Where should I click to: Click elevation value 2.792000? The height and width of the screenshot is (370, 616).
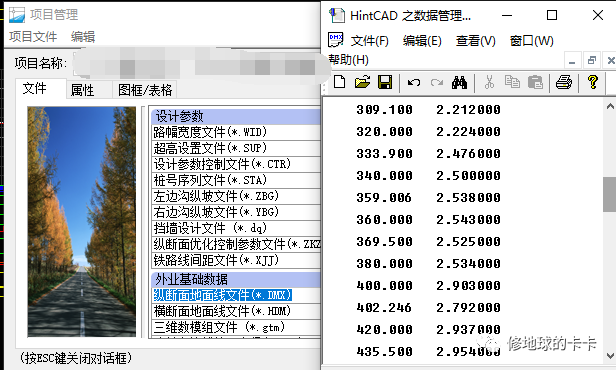click(468, 308)
